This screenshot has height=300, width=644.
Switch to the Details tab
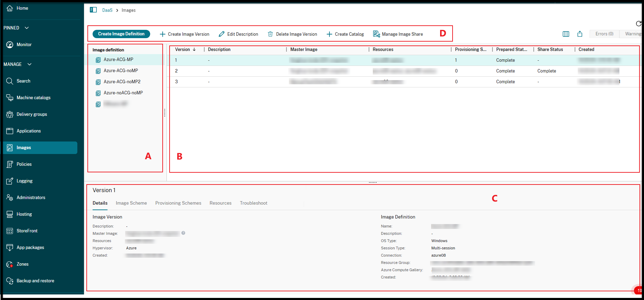[100, 203]
